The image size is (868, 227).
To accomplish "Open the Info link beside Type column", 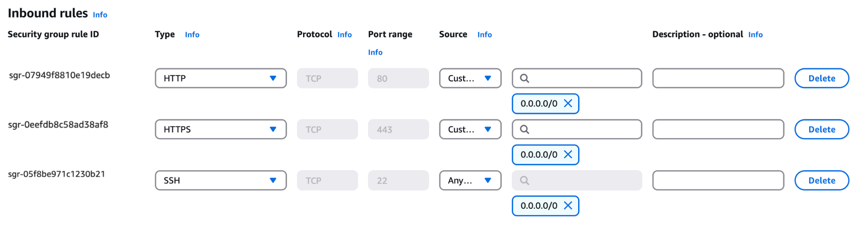I will [x=192, y=35].
